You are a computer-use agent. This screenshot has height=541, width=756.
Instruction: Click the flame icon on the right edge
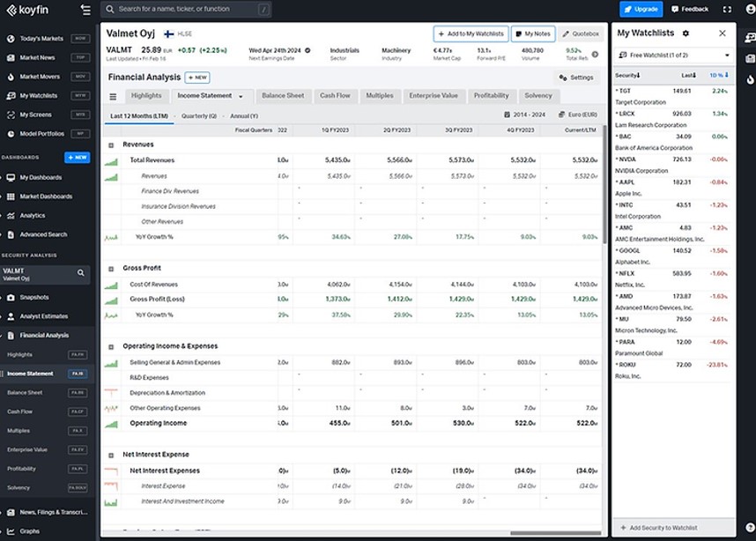[x=750, y=79]
